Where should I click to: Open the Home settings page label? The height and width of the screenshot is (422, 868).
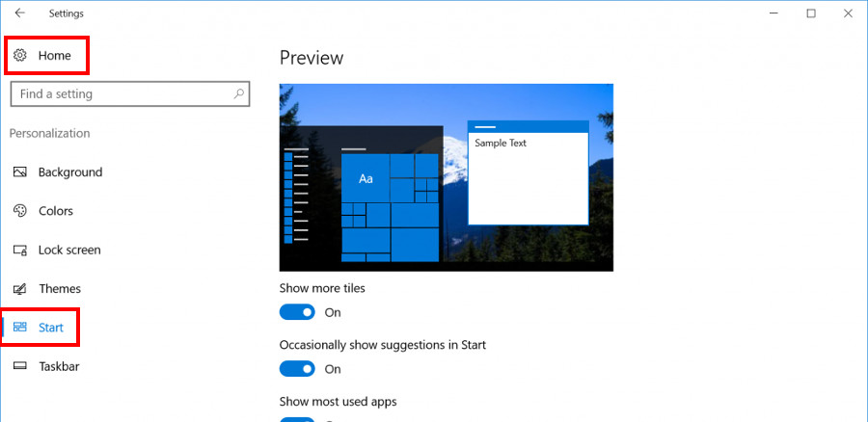[55, 55]
